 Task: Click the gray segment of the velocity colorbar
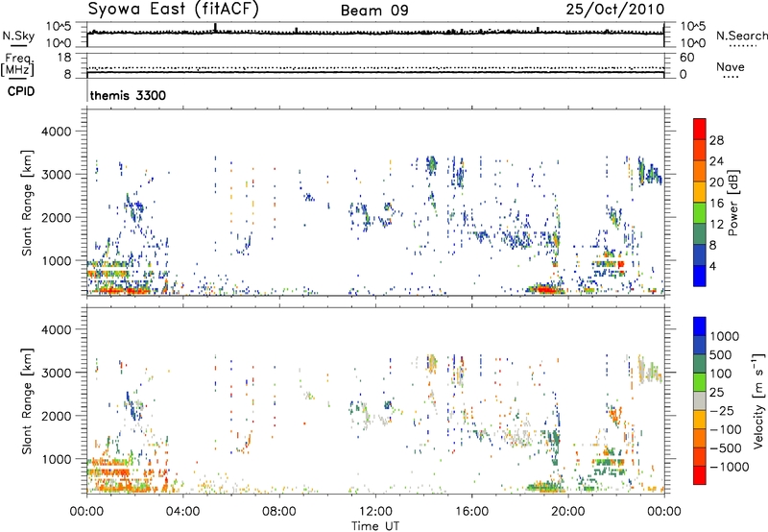point(700,400)
